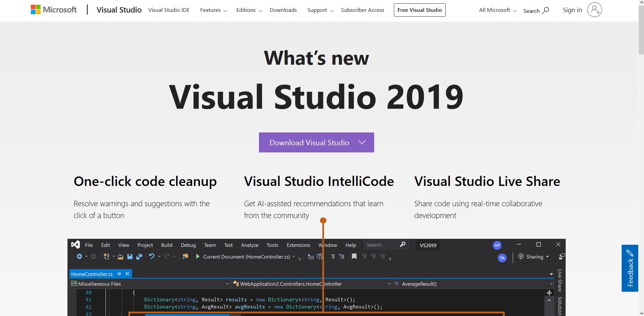
Task: Click the site search magnifier icon
Action: (546, 10)
